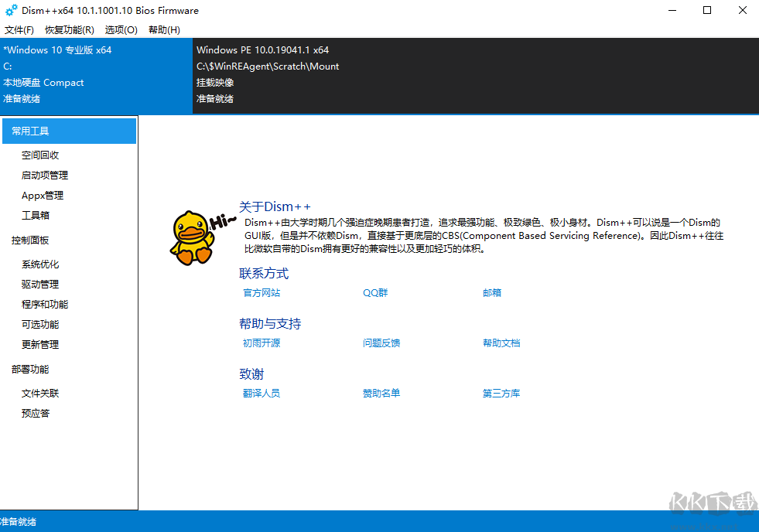
Task: Open the 文件(F) menu
Action: [19, 29]
